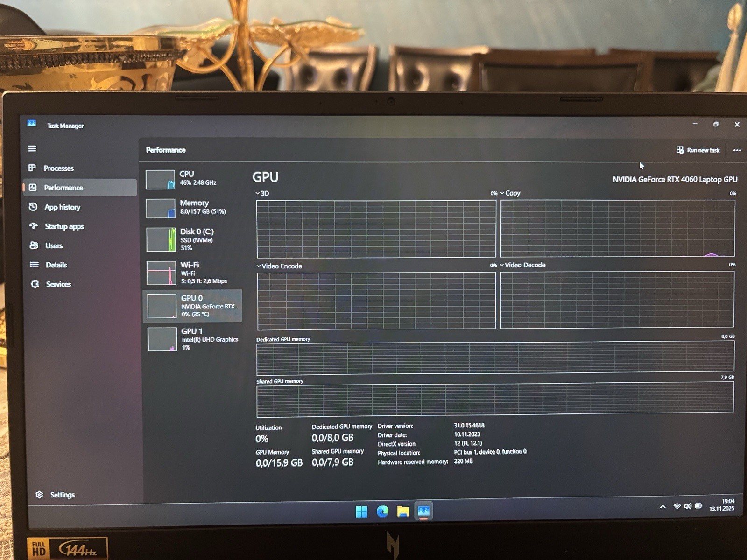Click the Task Manager title bar icon
This screenshot has height=560, width=747.
click(32, 123)
